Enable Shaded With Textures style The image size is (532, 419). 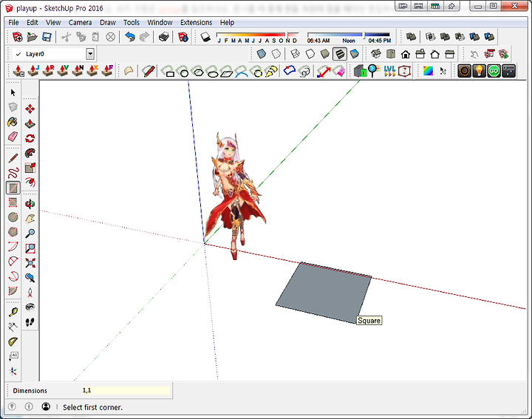340,54
